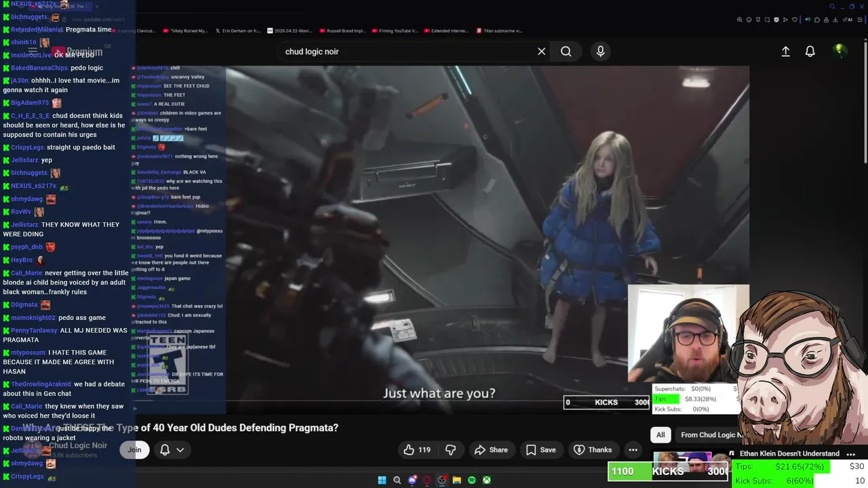Clear the YouTube search box with the X
Image resolution: width=868 pixels, height=488 pixels.
(541, 52)
